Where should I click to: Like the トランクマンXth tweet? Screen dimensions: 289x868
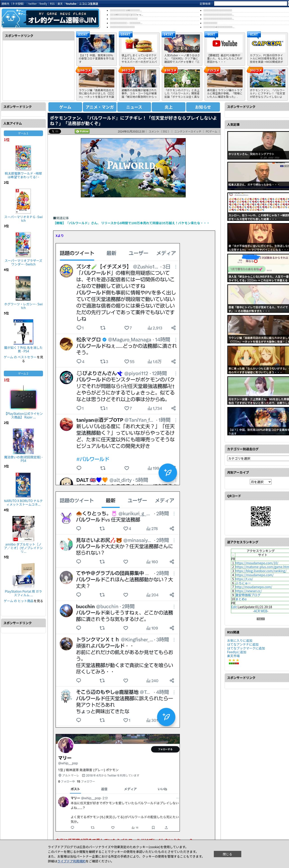pos(126,680)
